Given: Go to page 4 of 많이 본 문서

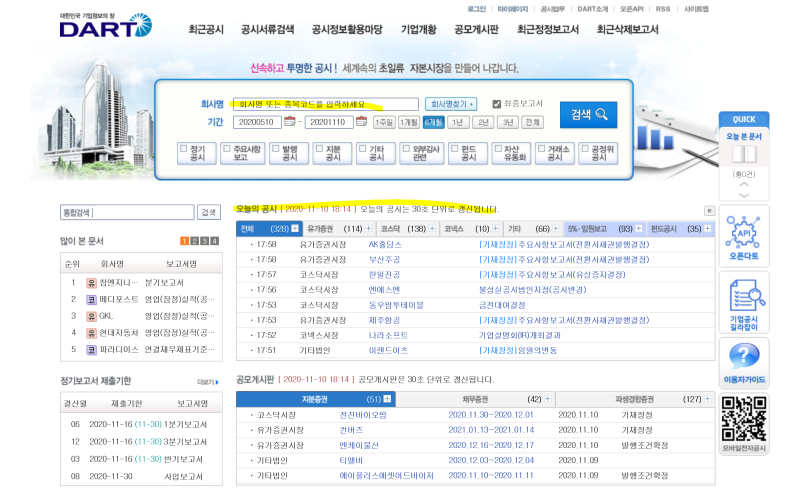Looking at the screenshot, I should (x=215, y=241).
